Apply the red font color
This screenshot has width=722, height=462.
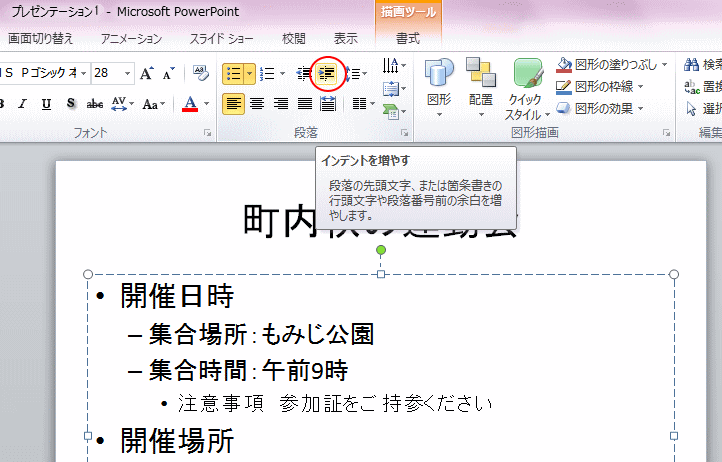pos(190,104)
